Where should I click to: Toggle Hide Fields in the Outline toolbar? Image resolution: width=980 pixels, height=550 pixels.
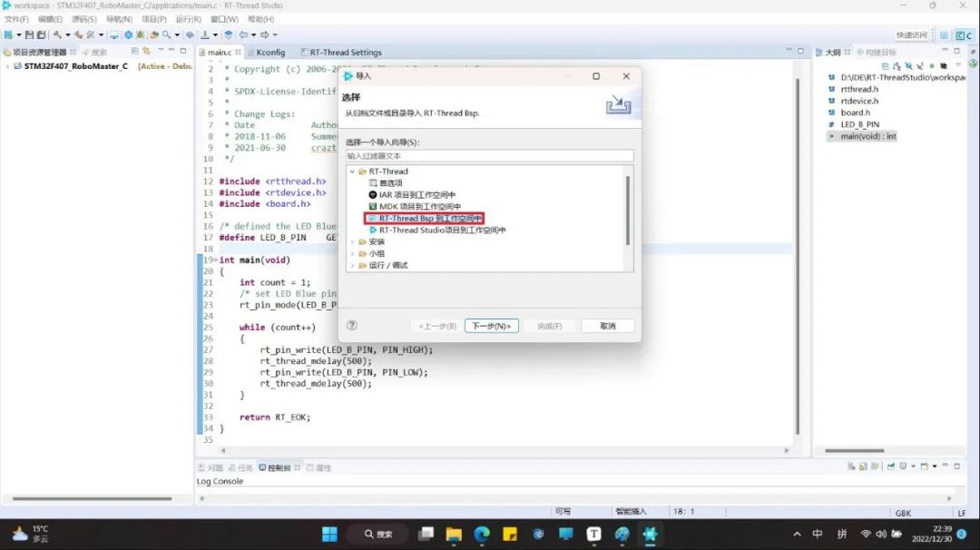tap(909, 65)
